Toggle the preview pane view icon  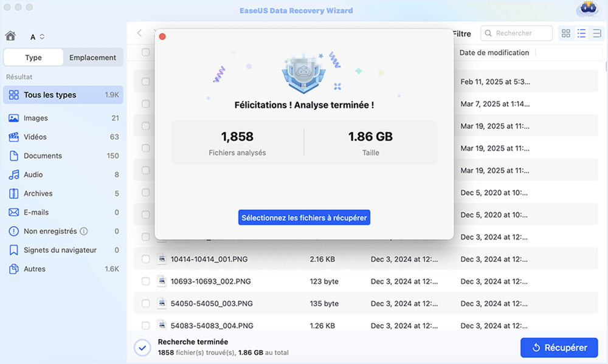tap(597, 33)
